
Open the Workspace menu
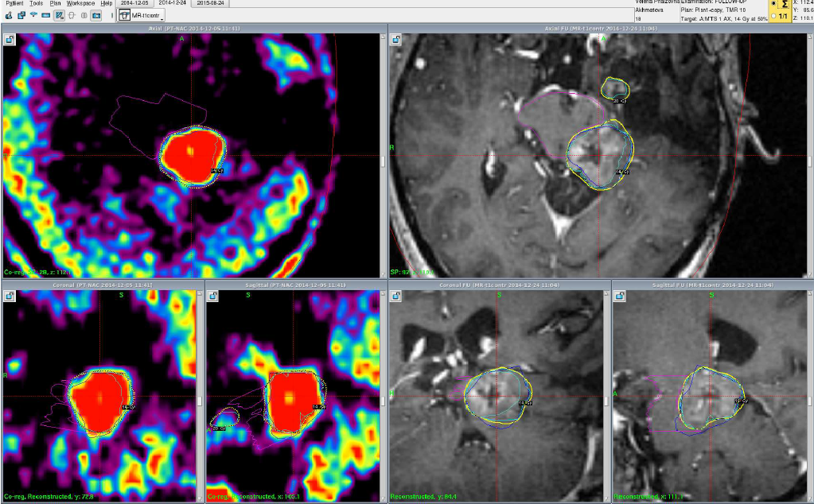coord(80,3)
